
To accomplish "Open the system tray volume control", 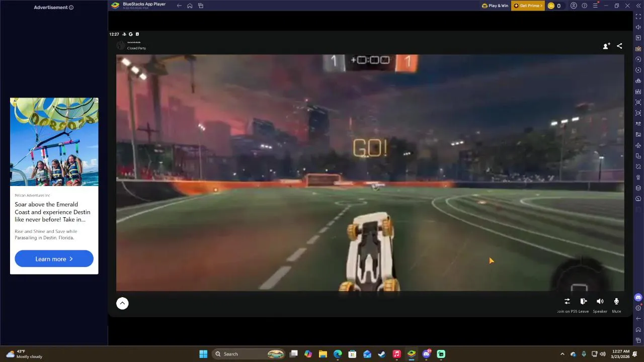I will (x=603, y=354).
